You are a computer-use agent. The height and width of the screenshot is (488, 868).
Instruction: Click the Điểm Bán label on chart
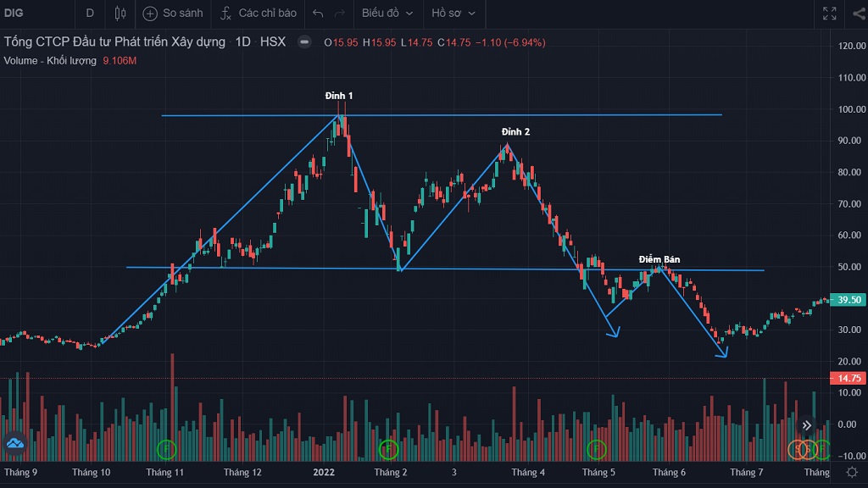tap(659, 259)
